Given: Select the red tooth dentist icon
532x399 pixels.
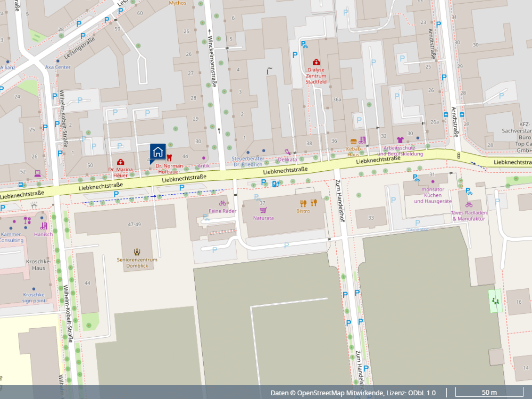Looking at the screenshot, I should pyautogui.click(x=169, y=158).
